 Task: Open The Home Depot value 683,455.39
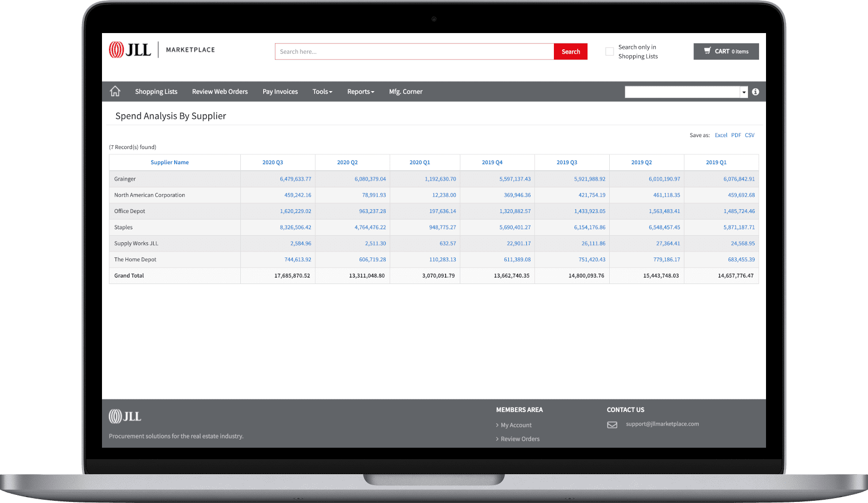742,260
